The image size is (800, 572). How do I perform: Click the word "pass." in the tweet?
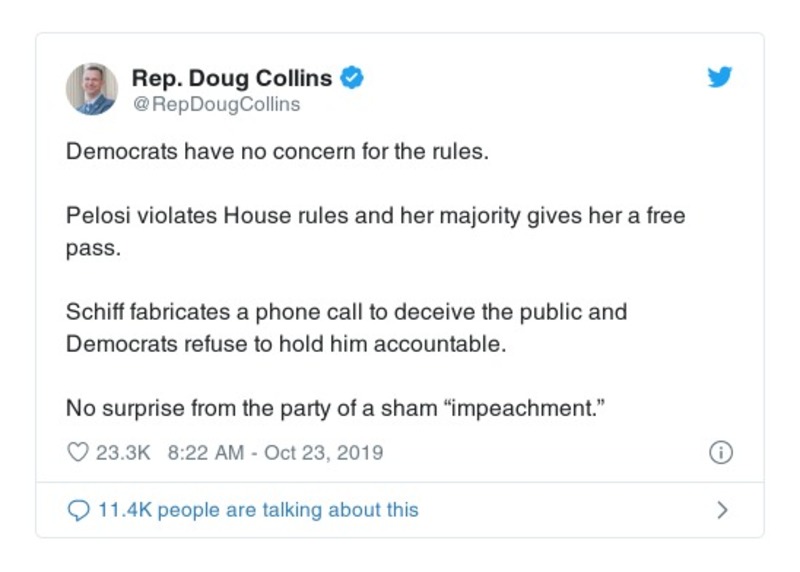point(93,249)
